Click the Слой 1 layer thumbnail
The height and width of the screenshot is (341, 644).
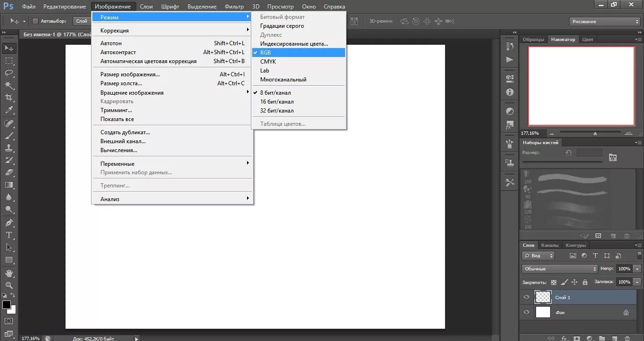(543, 297)
